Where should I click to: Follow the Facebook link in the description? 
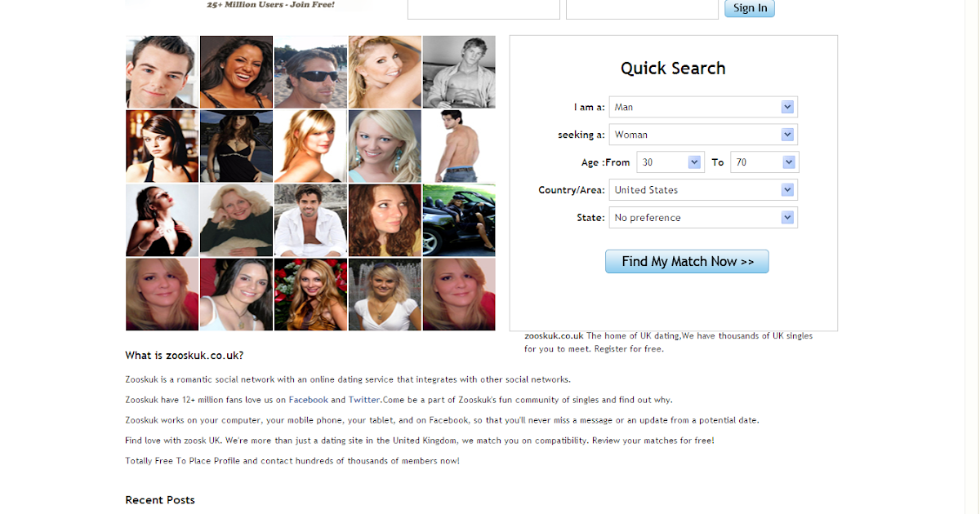tap(309, 400)
